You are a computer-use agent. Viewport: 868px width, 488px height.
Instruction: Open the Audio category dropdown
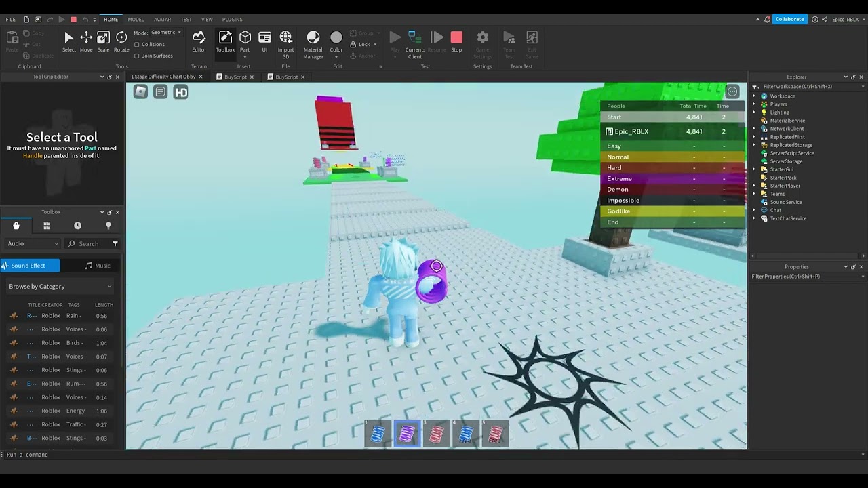click(x=33, y=243)
